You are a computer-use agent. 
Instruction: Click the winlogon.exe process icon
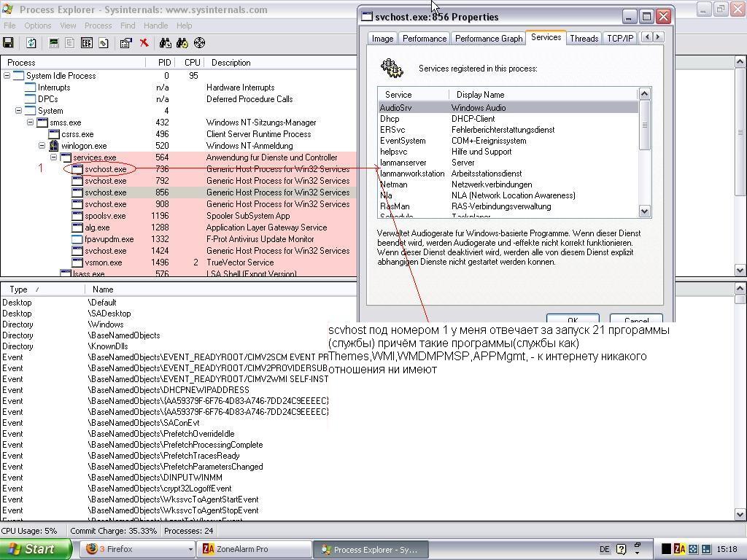(54, 146)
